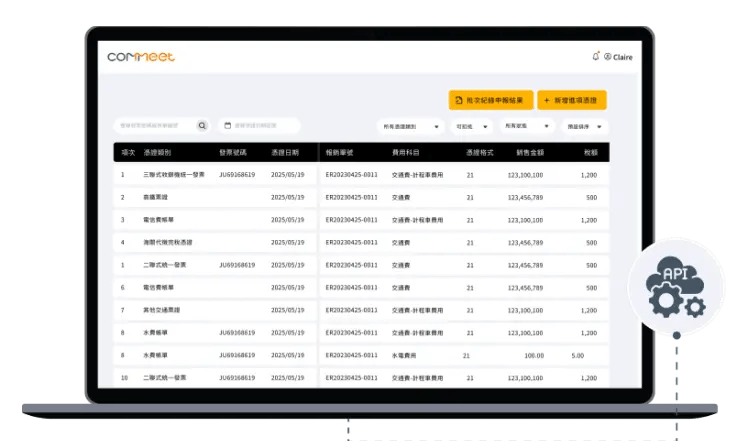Click the 銷售金額 column header
The height and width of the screenshot is (442, 748).
click(x=530, y=153)
